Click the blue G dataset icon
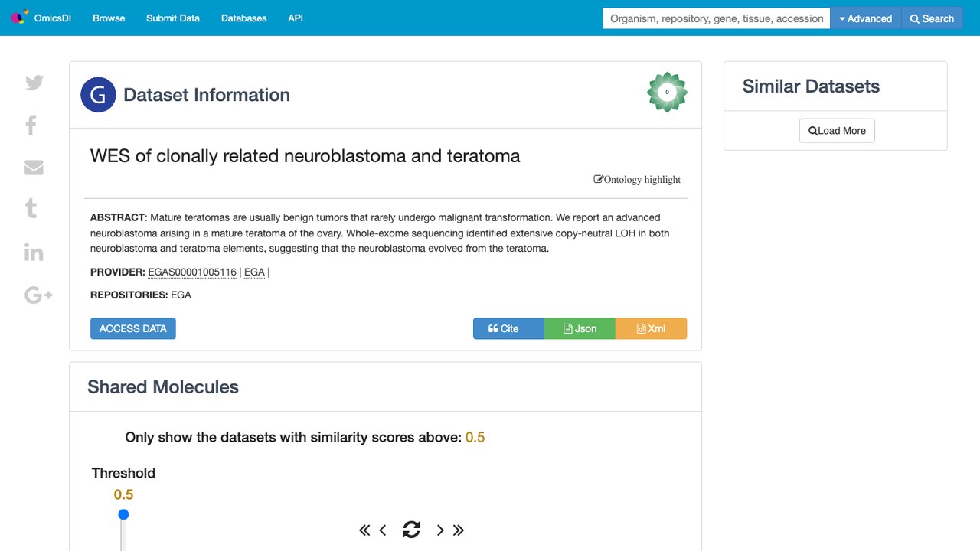 [x=98, y=95]
